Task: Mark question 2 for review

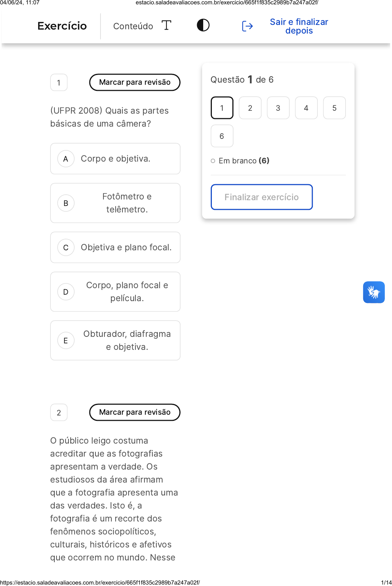Action: (135, 412)
